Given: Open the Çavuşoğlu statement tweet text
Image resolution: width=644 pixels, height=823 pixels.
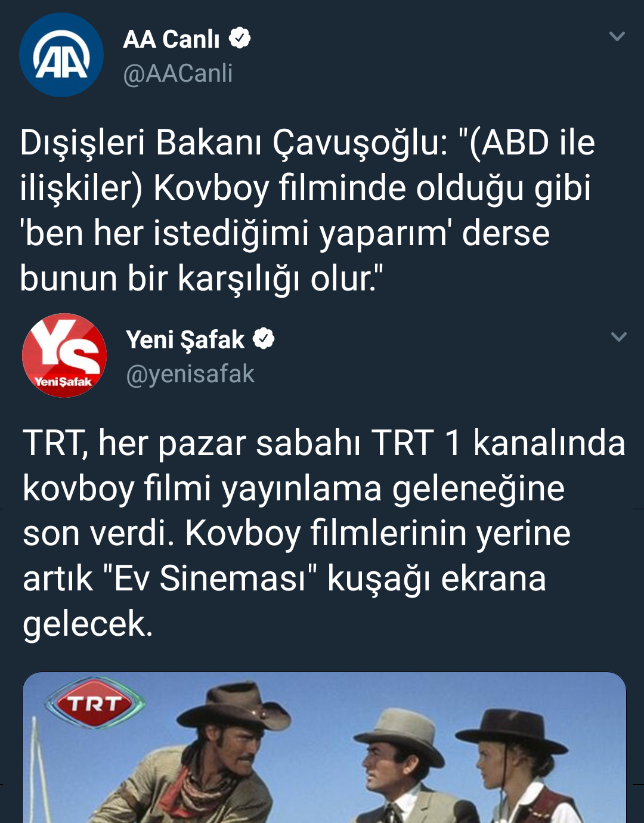Looking at the screenshot, I should [x=308, y=211].
